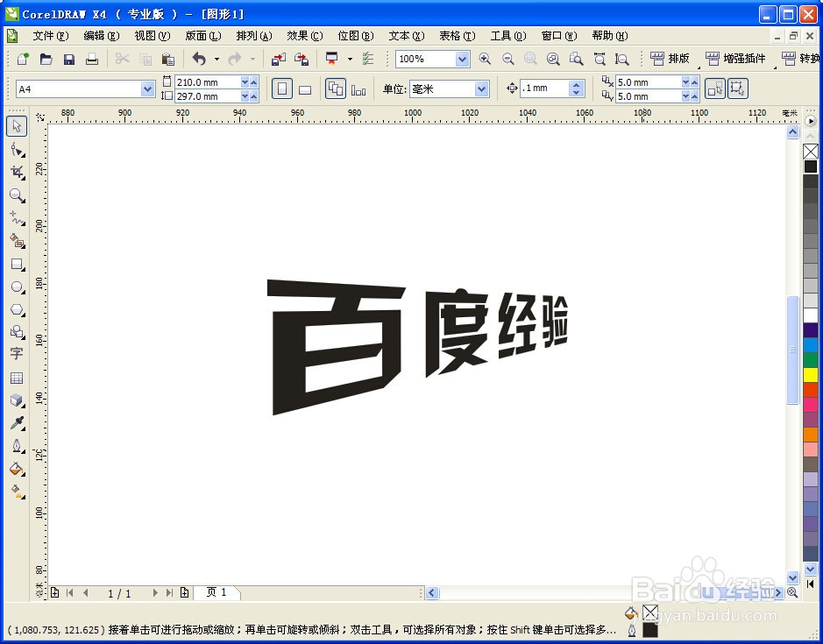
Task: Select the Eyedropper tool
Action: pos(17,423)
